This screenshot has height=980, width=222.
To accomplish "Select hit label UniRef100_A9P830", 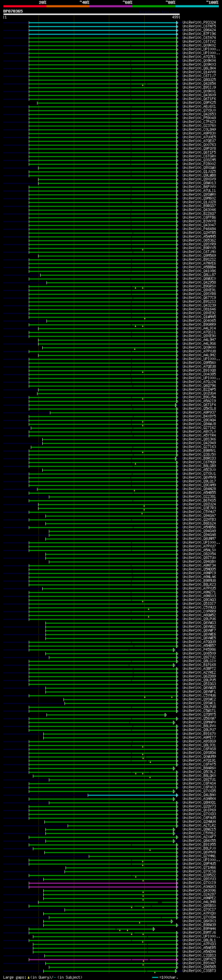I will 199,133.
